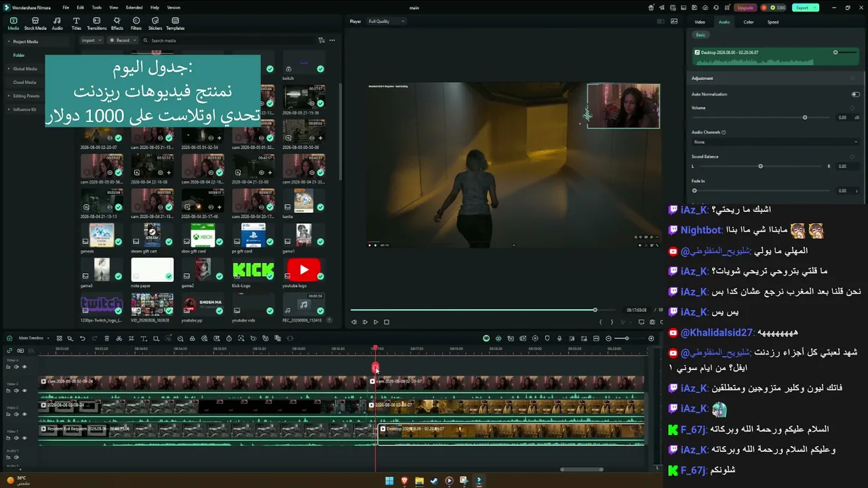Open the Import dropdown
Viewport: 868px width, 488px height.
92,40
